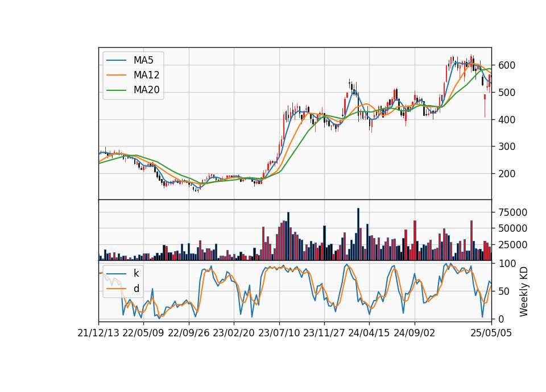Click the MA5 legend label
Viewport: 546px width, 392px height.
click(143, 60)
